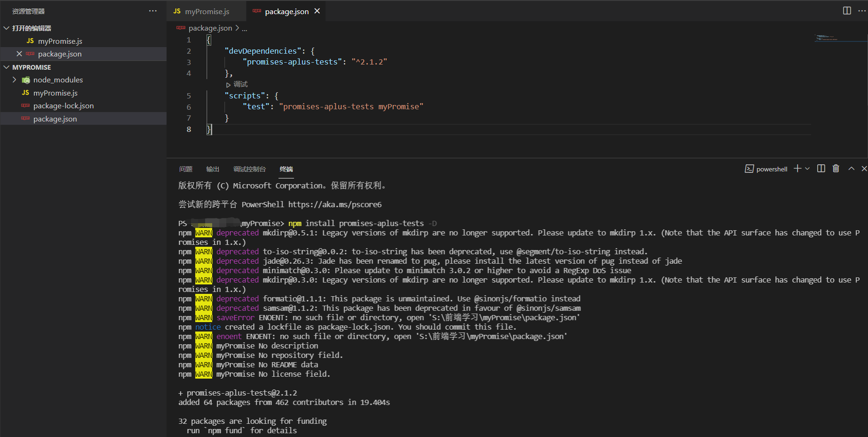
Task: Click the explorer panel title
Action: tap(29, 11)
